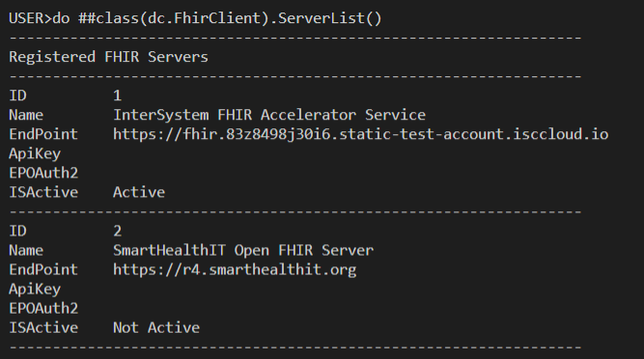The image size is (644, 359).
Task: Click the fhir.83z8498j30i6 iscloud.io endpoint URL
Action: coord(360,134)
